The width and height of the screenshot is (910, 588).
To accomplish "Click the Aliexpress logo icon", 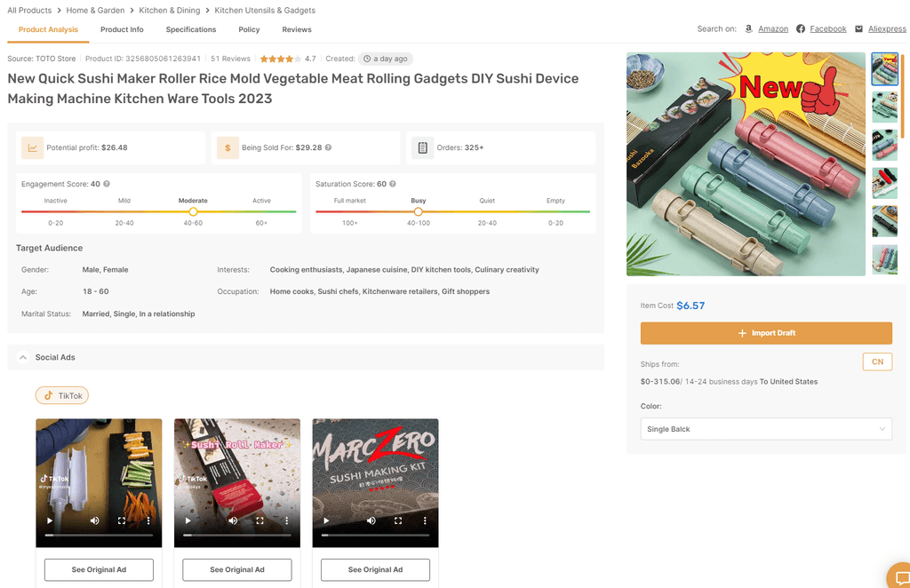I will click(x=859, y=28).
